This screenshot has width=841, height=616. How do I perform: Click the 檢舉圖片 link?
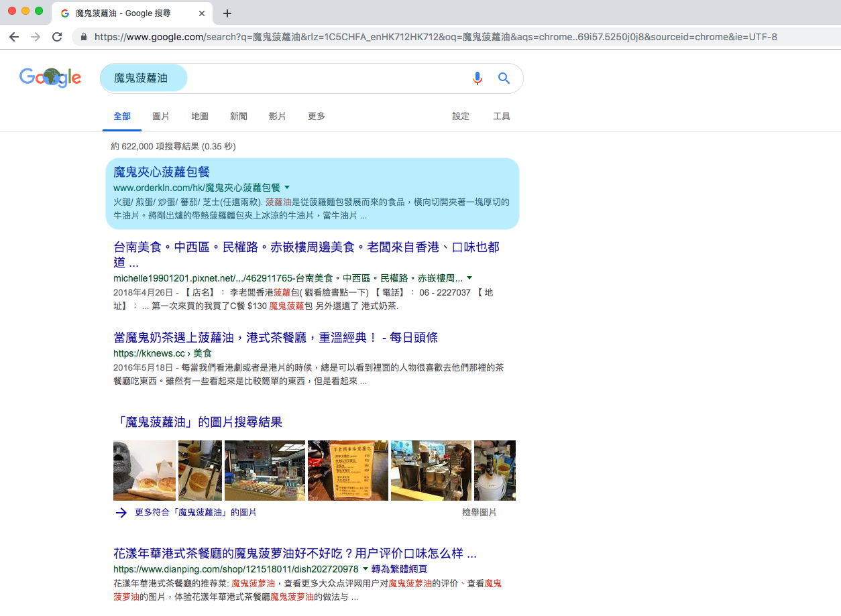480,513
